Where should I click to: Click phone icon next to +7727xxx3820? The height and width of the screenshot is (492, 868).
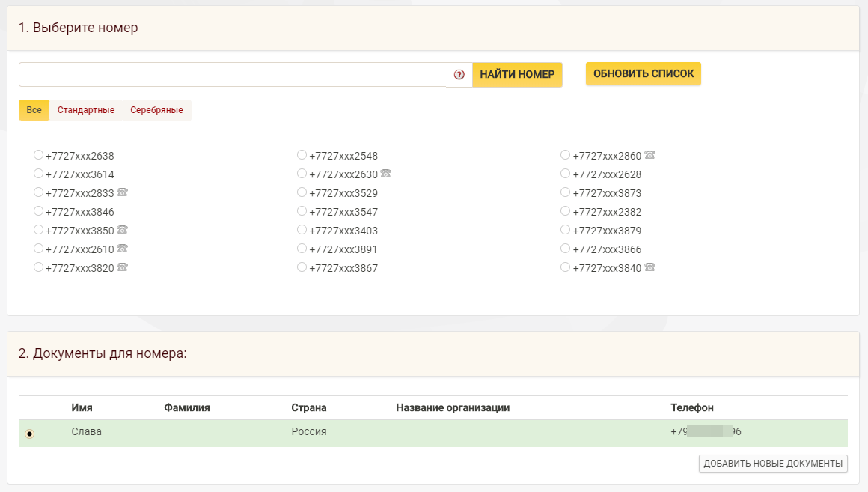coord(122,267)
